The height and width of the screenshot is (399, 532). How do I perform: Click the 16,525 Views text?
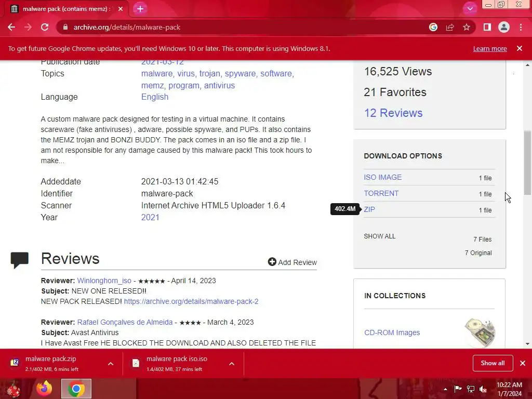click(x=397, y=72)
